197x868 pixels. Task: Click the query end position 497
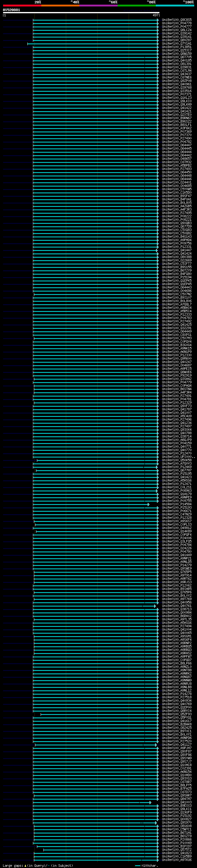[x=155, y=15]
